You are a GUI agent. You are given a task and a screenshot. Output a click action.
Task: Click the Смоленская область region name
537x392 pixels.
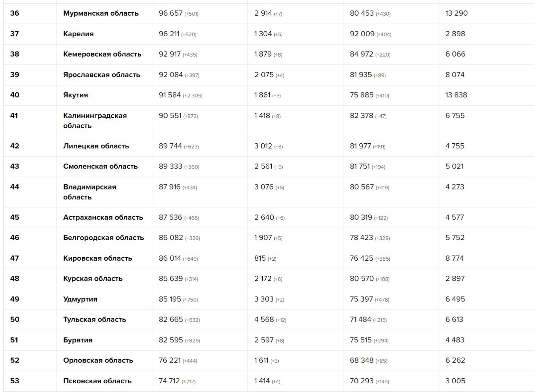101,166
